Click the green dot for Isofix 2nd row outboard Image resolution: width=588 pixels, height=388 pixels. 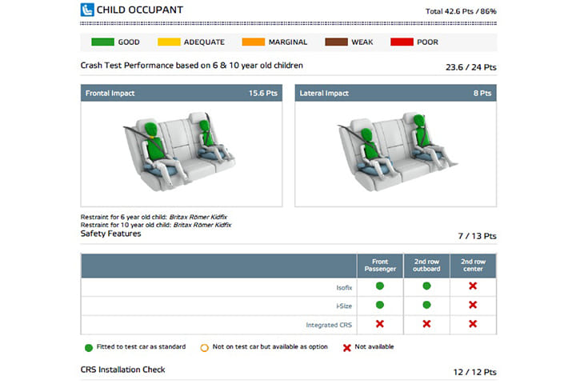426,286
